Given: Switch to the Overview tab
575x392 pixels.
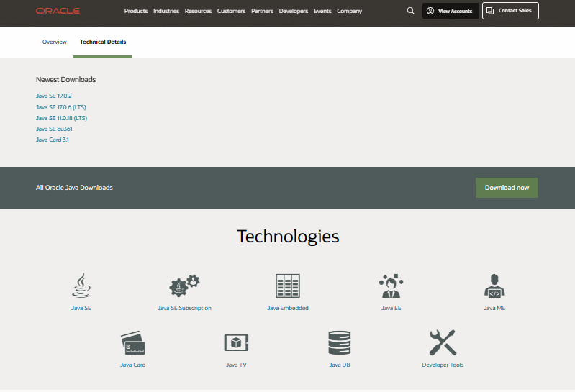Looking at the screenshot, I should click(54, 42).
